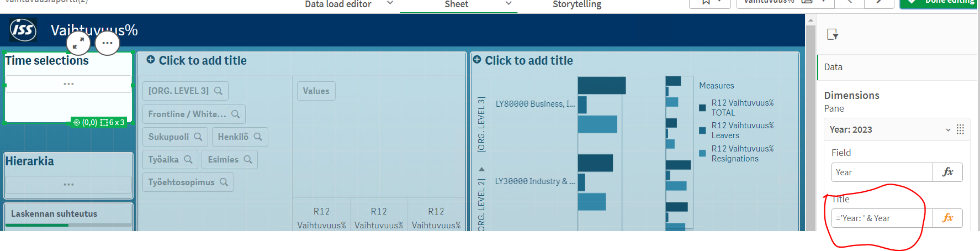Click the Henkilö dimension chip
The image size is (980, 251).
click(233, 137)
